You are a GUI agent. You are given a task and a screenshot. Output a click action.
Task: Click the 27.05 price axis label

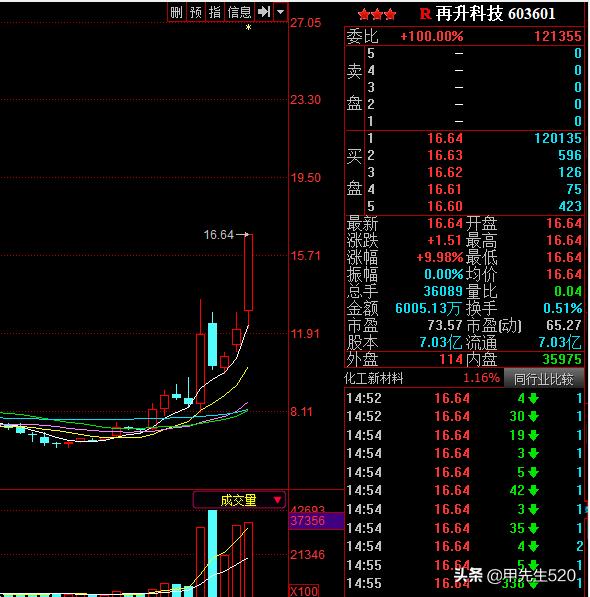tap(306, 23)
